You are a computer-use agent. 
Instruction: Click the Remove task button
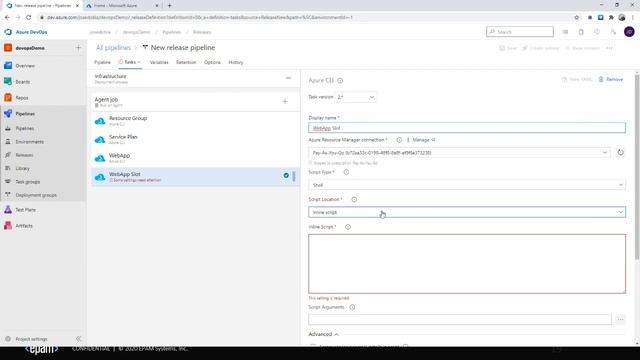pyautogui.click(x=611, y=79)
